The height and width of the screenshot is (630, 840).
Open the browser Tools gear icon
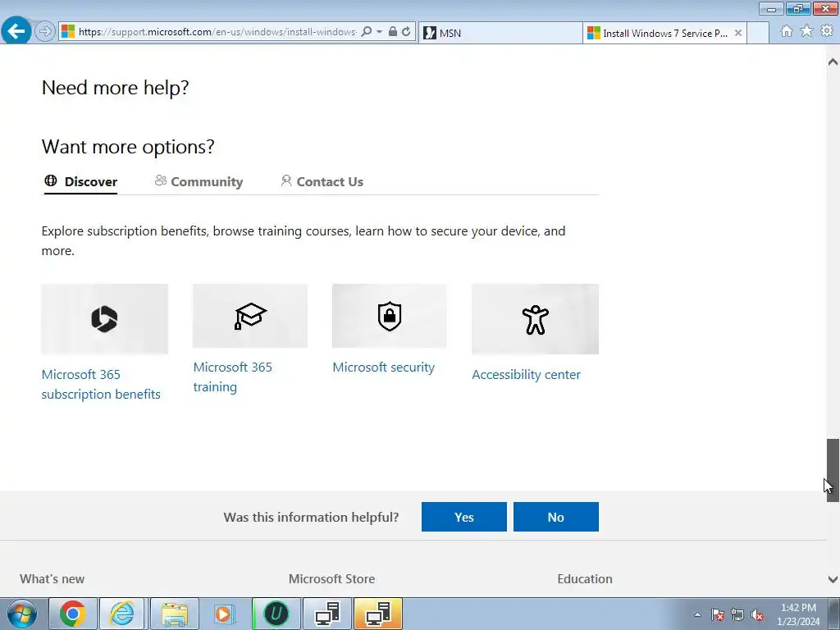pos(827,31)
